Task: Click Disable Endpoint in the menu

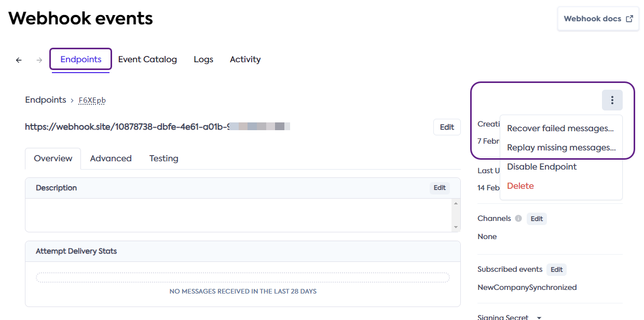Action: point(542,167)
